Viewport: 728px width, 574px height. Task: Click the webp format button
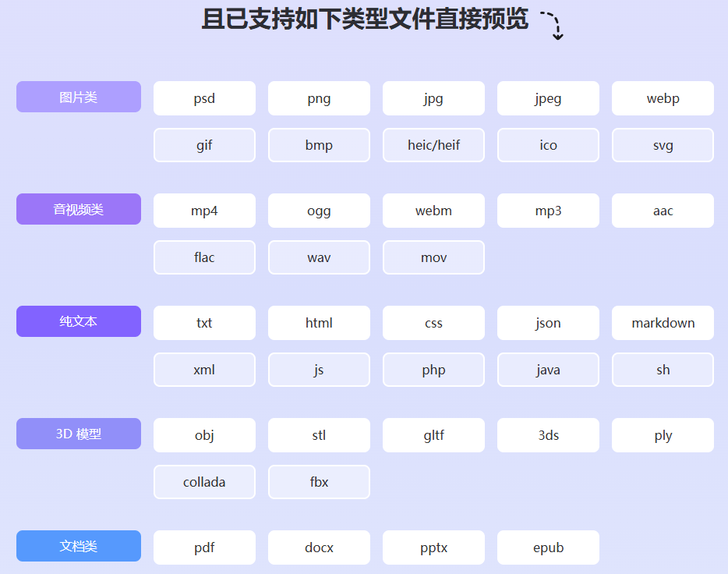[x=663, y=98]
